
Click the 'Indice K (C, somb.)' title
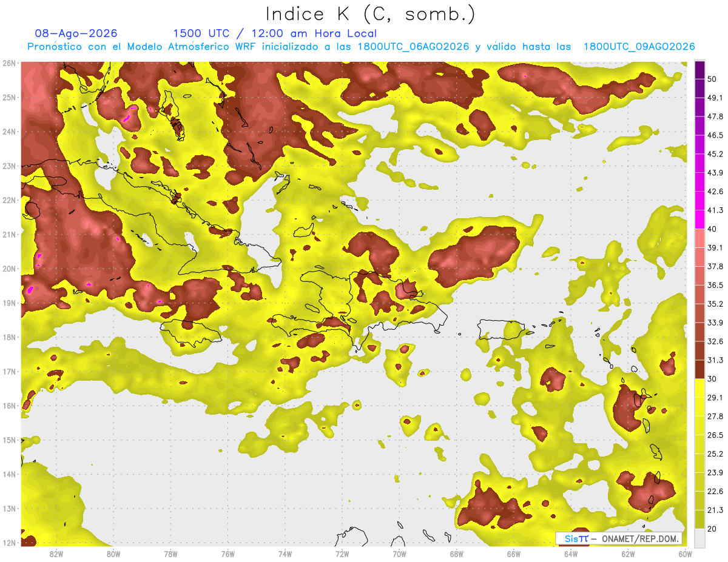[x=370, y=15]
